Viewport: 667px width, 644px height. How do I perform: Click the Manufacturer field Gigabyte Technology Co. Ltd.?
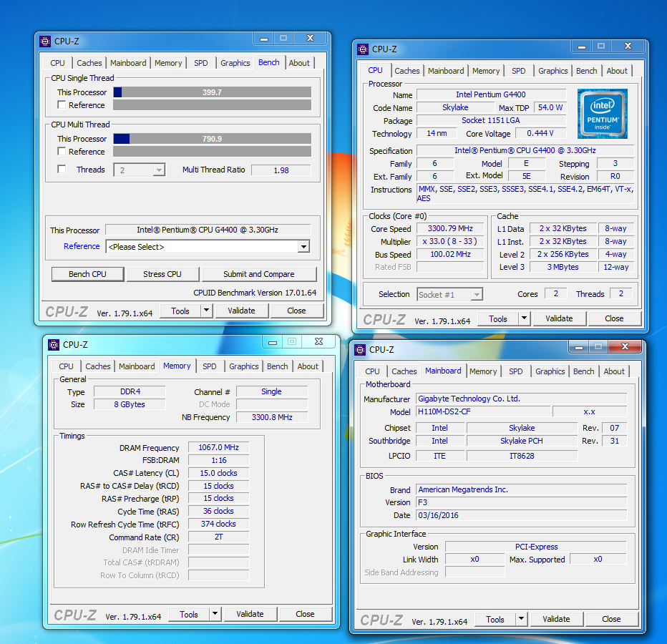[521, 399]
